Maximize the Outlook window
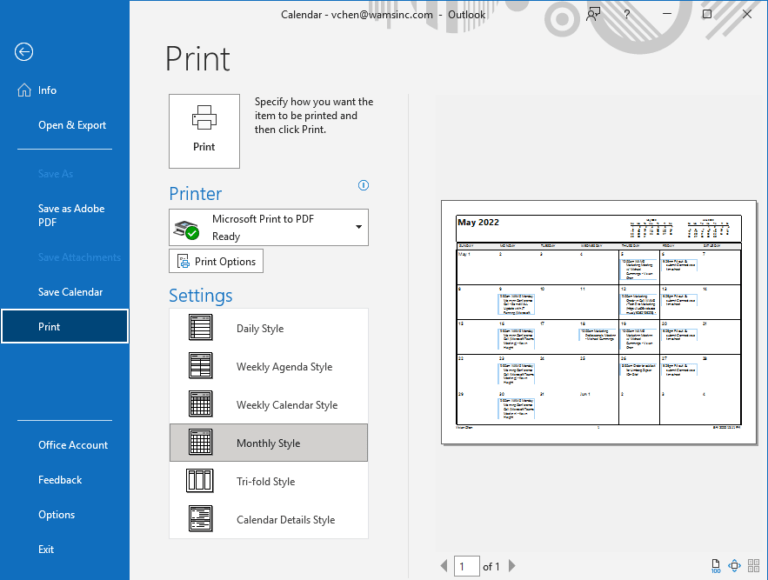This screenshot has width=768, height=580. 707,14
